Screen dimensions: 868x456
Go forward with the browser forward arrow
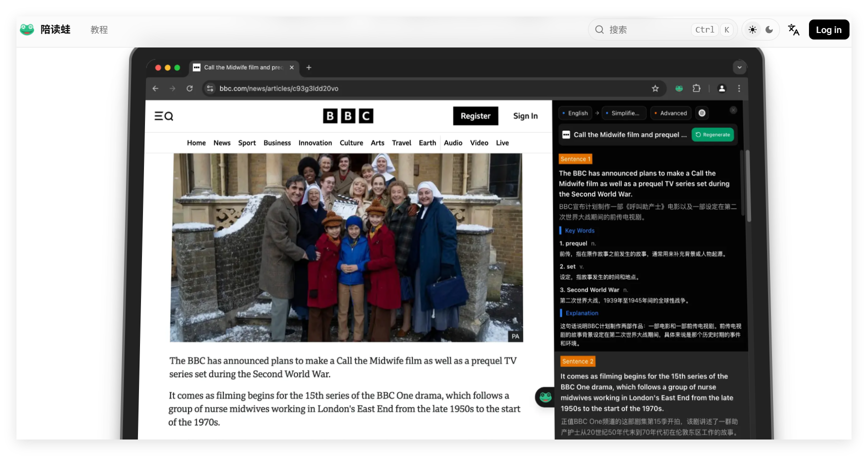tap(172, 88)
